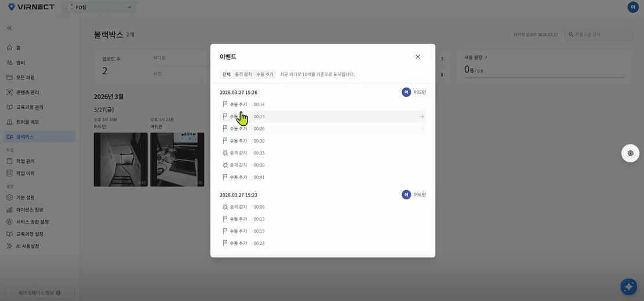Collapse the sidebar with the double-chevron icon
The image size is (644, 301).
[x=9, y=28]
